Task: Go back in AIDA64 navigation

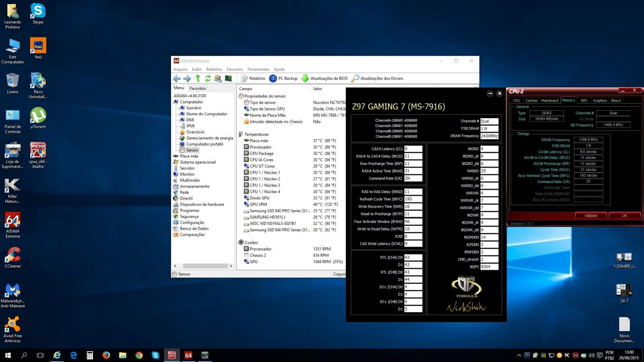Action: [177, 78]
